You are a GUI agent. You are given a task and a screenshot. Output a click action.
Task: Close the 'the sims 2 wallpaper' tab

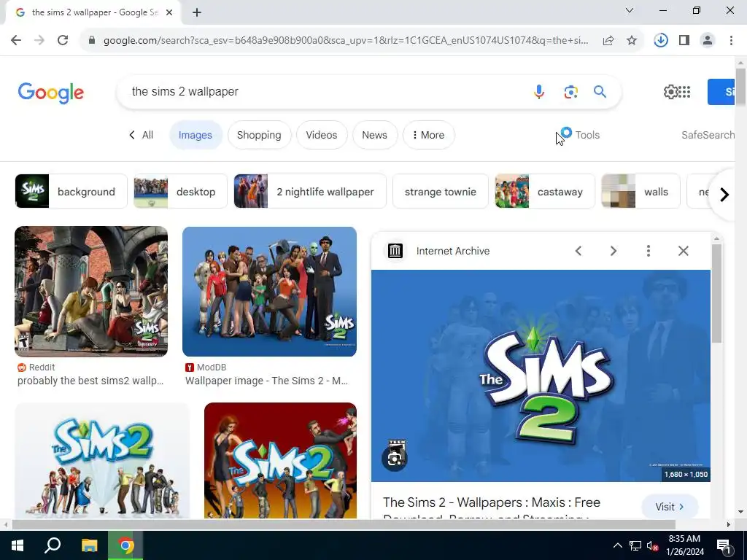coord(169,13)
